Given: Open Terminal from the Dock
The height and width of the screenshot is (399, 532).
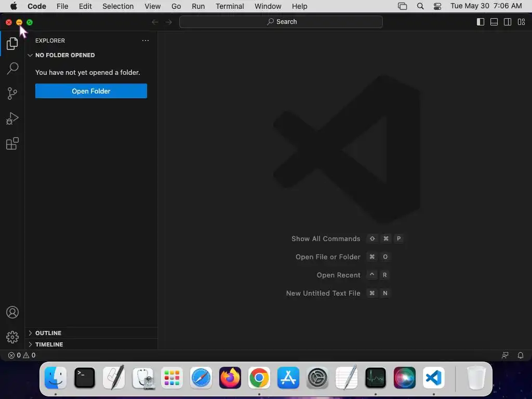Looking at the screenshot, I should tap(85, 378).
